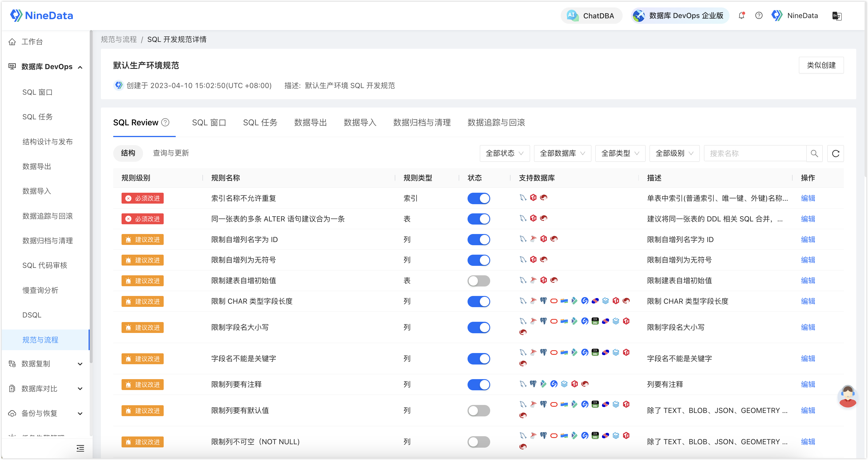Toggle 限制 CHAR 类型字段长度 switch
Viewport: 868px width, 460px height.
click(478, 301)
